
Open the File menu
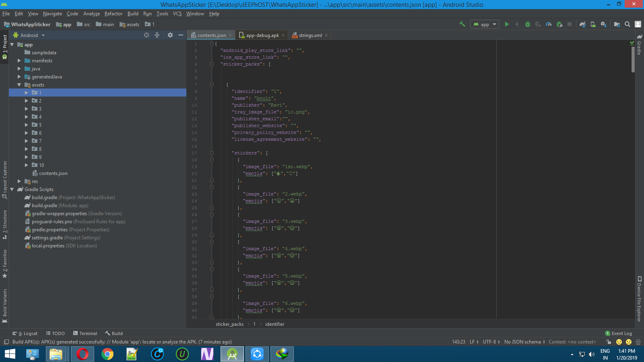tap(6, 14)
